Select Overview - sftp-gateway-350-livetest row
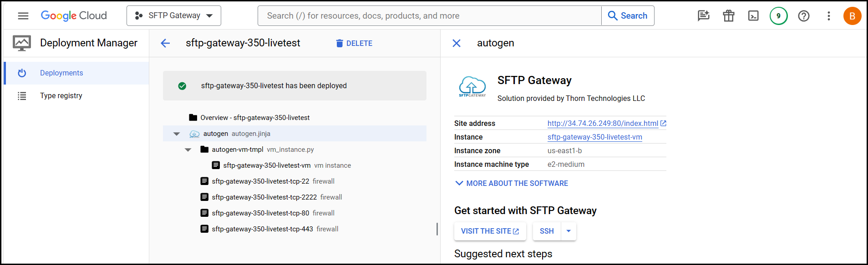The width and height of the screenshot is (868, 265). tap(294, 118)
